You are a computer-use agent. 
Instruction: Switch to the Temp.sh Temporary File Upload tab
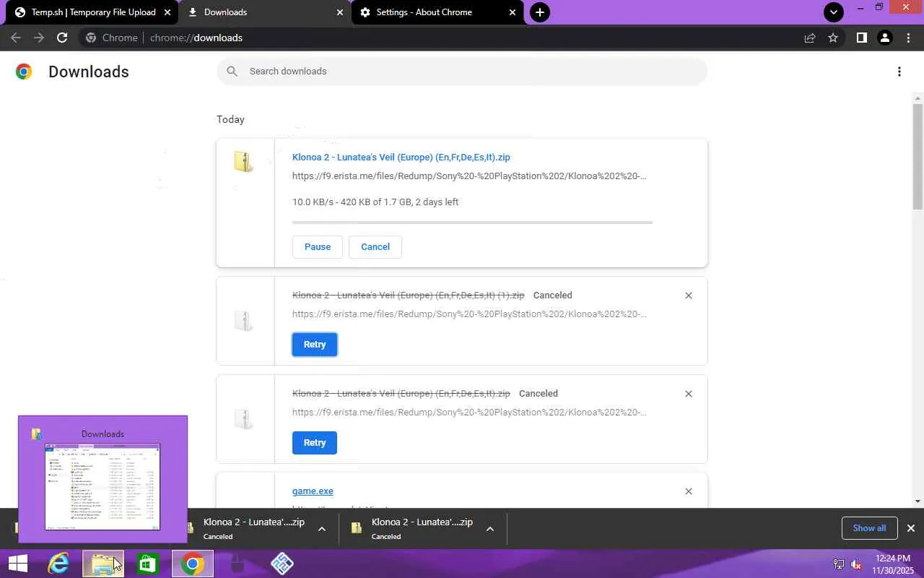[x=93, y=12]
